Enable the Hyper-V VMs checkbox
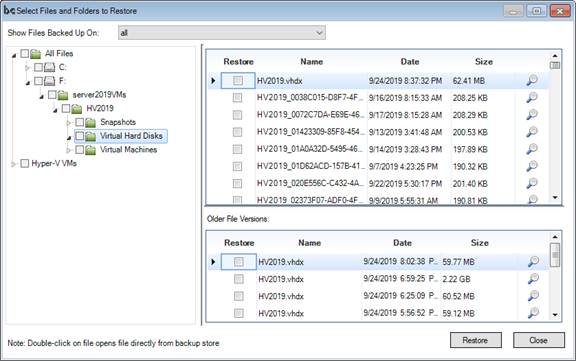Image resolution: width=576 pixels, height=361 pixels. (x=25, y=163)
